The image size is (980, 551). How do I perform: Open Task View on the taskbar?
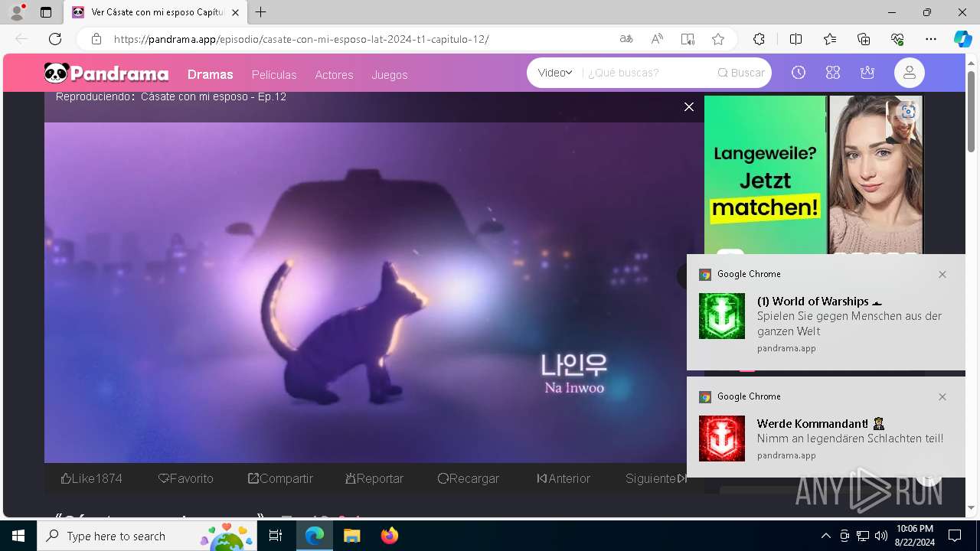(276, 536)
